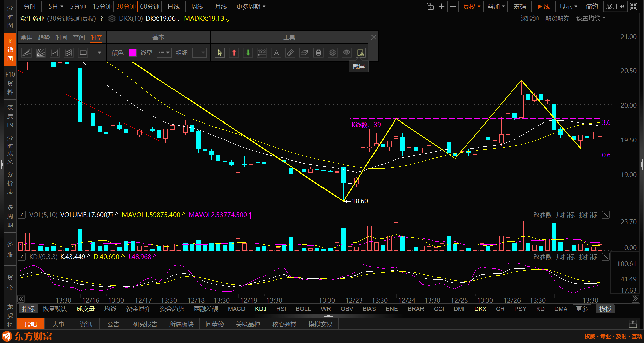
Task: Open the magenta line color swatch
Action: point(133,53)
